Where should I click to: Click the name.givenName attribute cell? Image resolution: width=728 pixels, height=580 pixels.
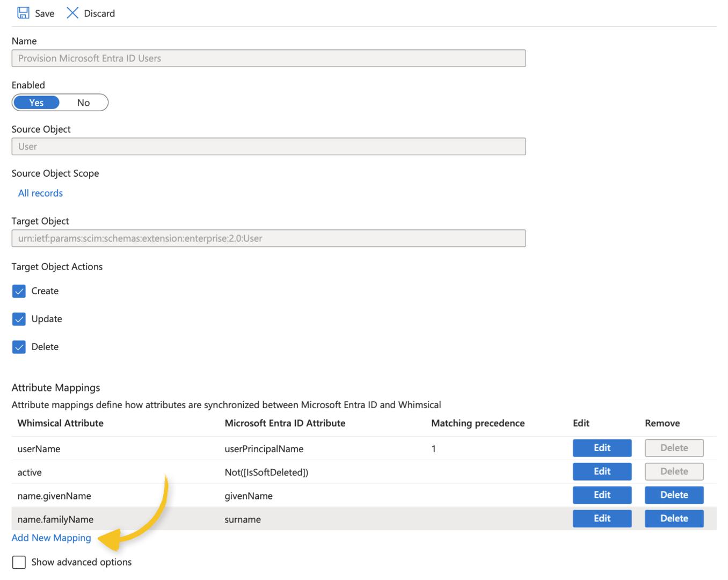click(x=54, y=496)
